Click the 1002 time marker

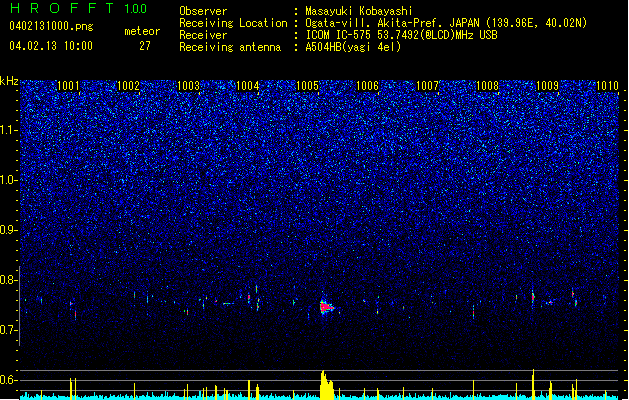coord(128,85)
